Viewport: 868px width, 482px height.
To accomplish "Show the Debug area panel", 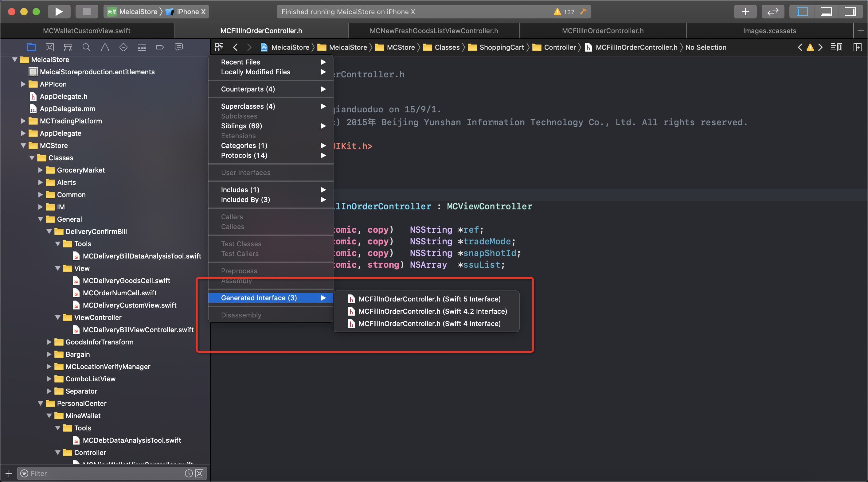I will 826,12.
